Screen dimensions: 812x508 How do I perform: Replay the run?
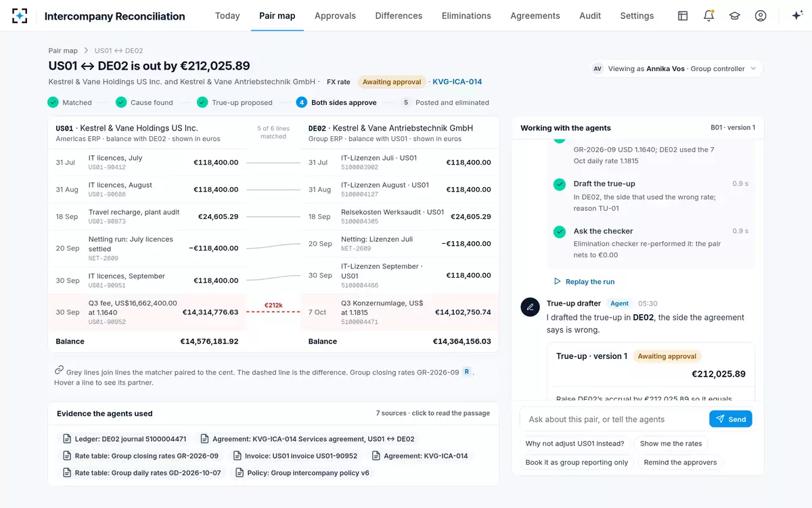tap(584, 282)
